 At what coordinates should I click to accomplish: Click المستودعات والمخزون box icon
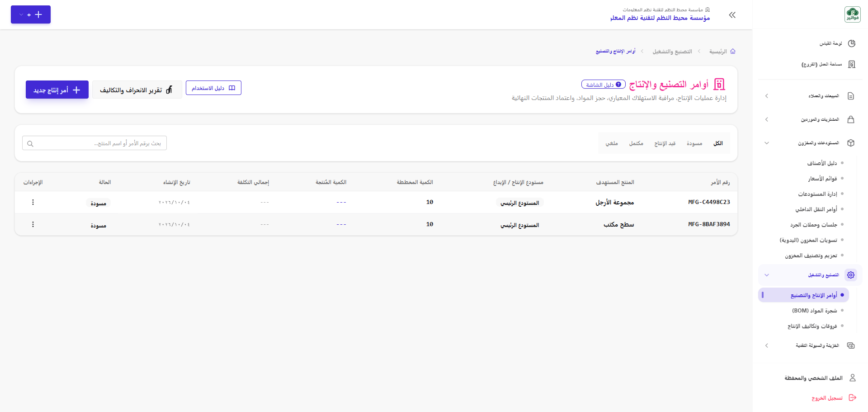click(851, 143)
